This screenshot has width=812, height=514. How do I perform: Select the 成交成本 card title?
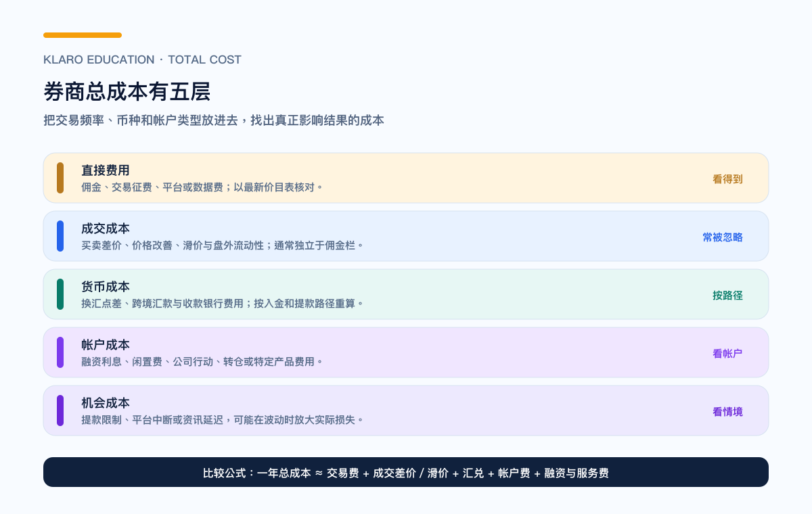tap(106, 229)
